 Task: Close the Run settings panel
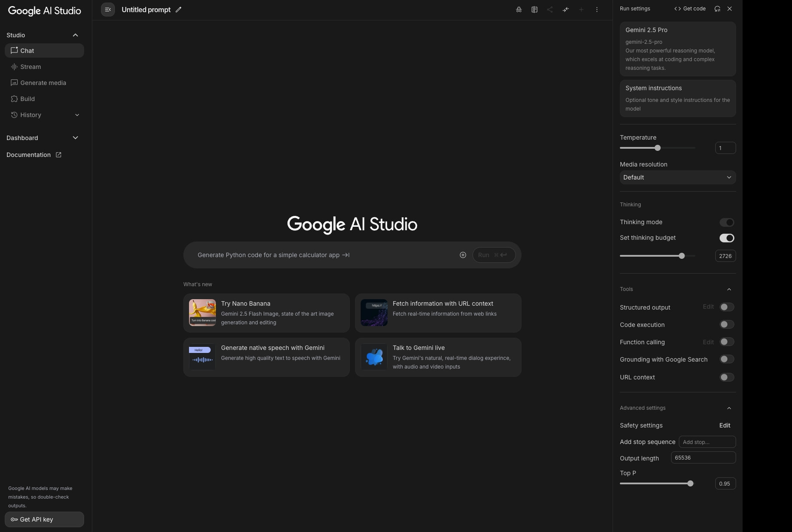(x=730, y=9)
